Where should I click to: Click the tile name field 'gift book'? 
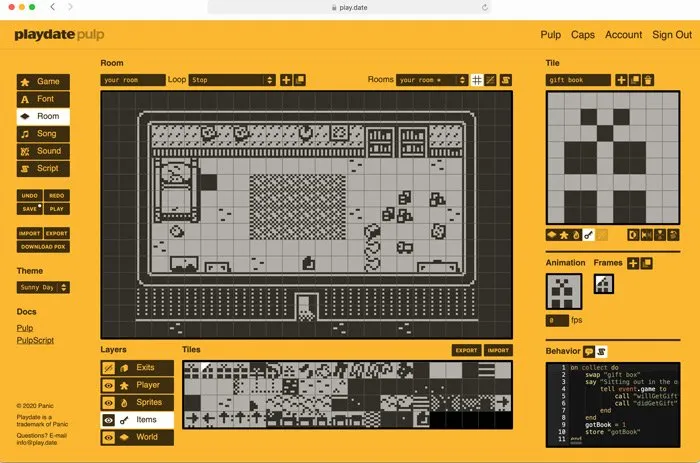tap(579, 80)
